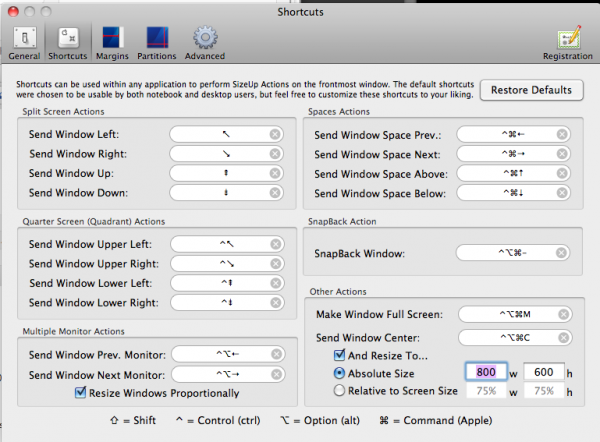Click the 'Control (ctrl)' legend text
The image size is (600, 442).
(x=229, y=421)
